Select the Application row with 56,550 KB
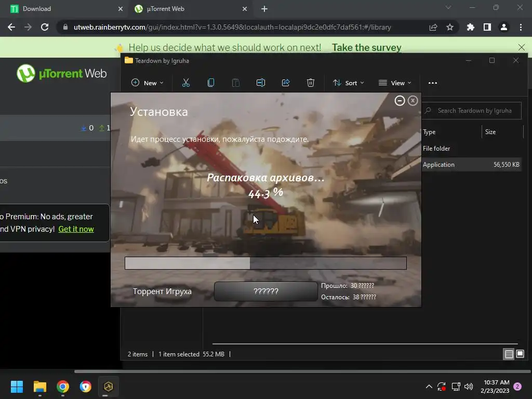This screenshot has height=399, width=532. pyautogui.click(x=472, y=165)
